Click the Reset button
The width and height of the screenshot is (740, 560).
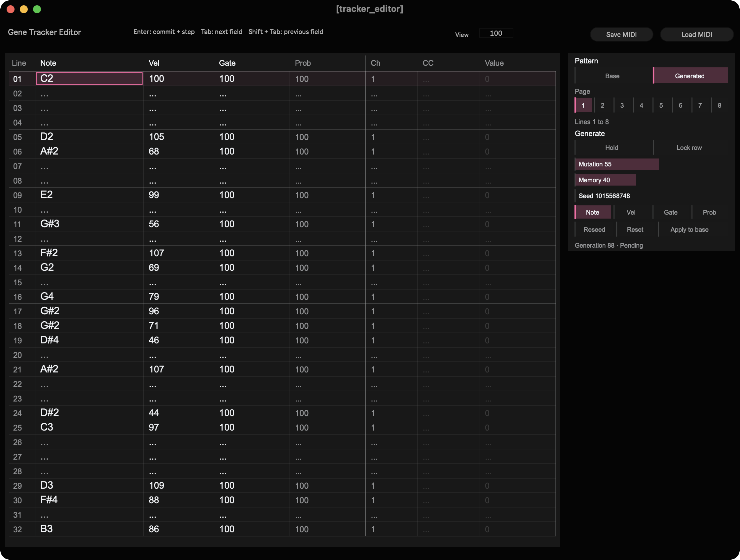point(635,230)
